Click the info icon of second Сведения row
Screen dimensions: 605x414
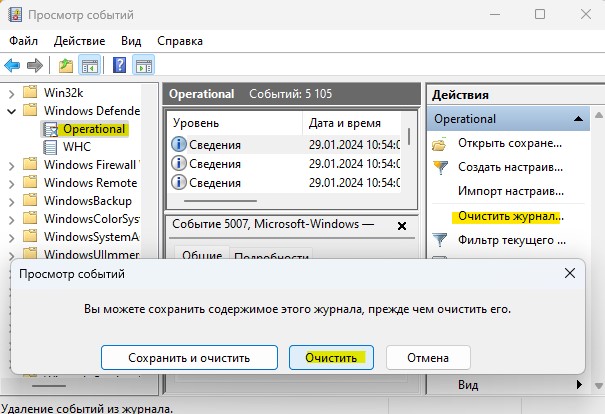click(x=179, y=163)
